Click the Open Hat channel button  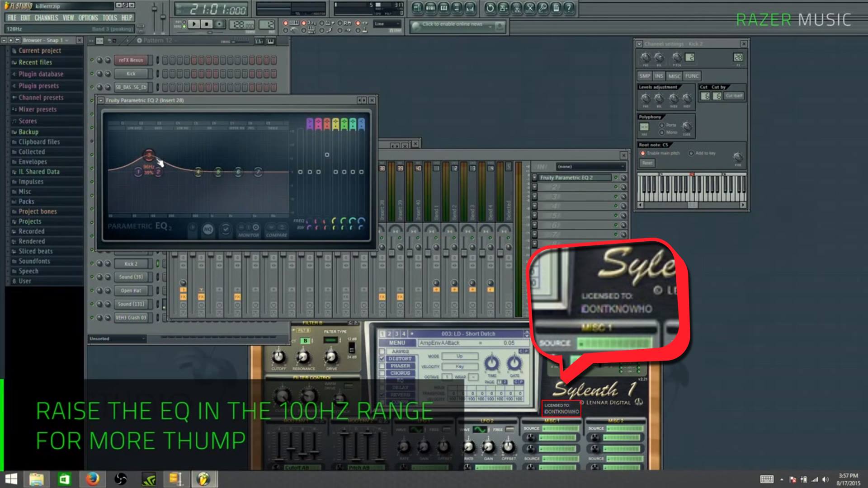(x=131, y=291)
